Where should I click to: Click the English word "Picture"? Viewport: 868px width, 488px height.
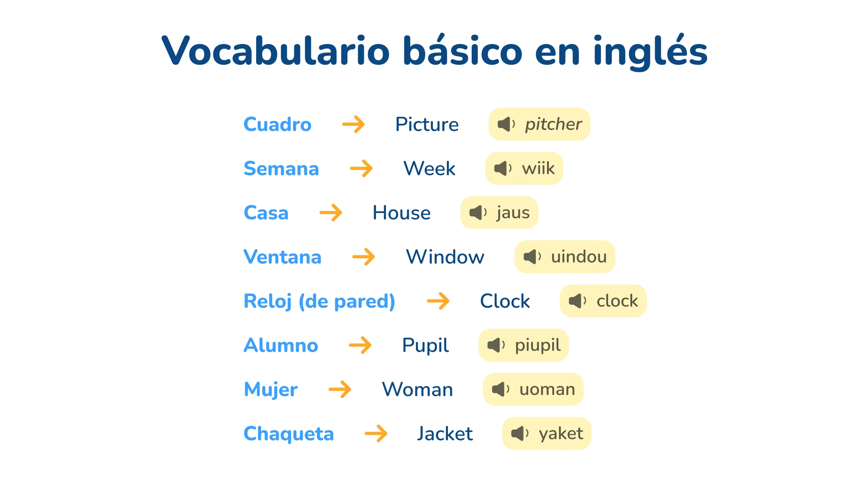(x=427, y=124)
